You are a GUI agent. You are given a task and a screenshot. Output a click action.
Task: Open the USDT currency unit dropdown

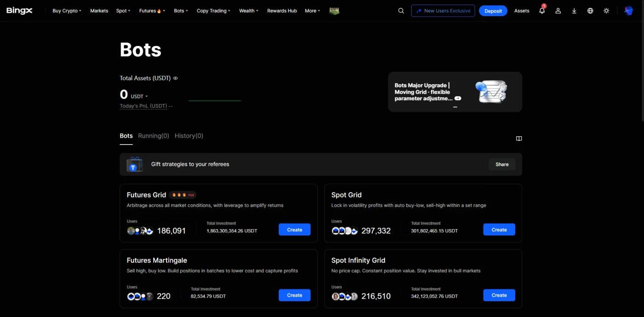(x=139, y=97)
